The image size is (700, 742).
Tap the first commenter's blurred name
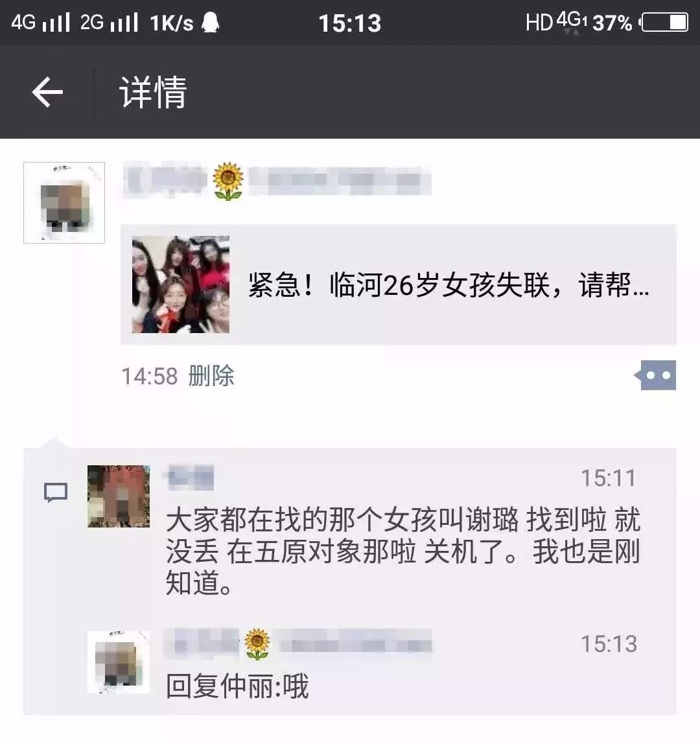point(189,478)
